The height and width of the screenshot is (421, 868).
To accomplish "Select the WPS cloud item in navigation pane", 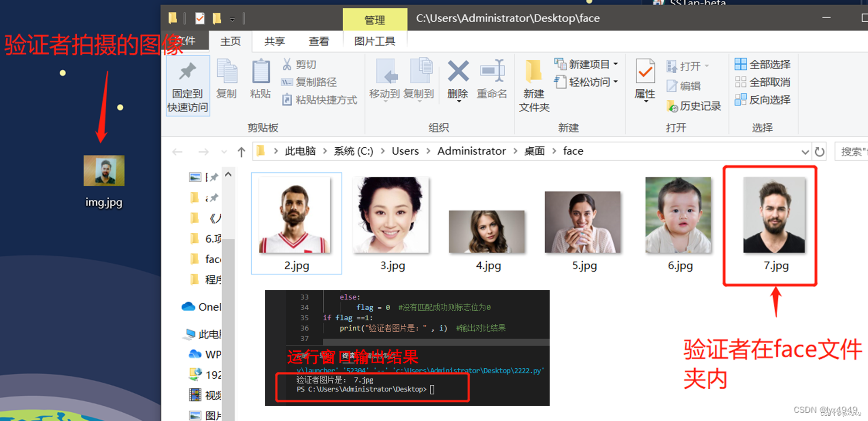I will (x=205, y=354).
